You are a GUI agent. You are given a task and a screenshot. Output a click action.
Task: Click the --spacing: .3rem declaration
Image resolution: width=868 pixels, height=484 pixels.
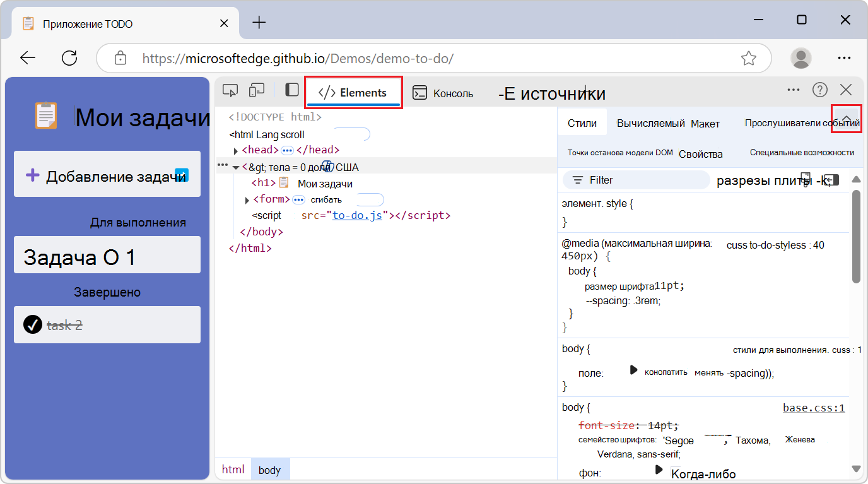[x=623, y=301]
